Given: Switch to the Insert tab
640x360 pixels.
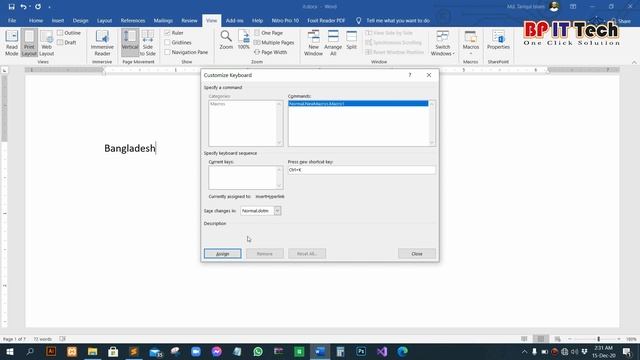Looking at the screenshot, I should click(58, 20).
